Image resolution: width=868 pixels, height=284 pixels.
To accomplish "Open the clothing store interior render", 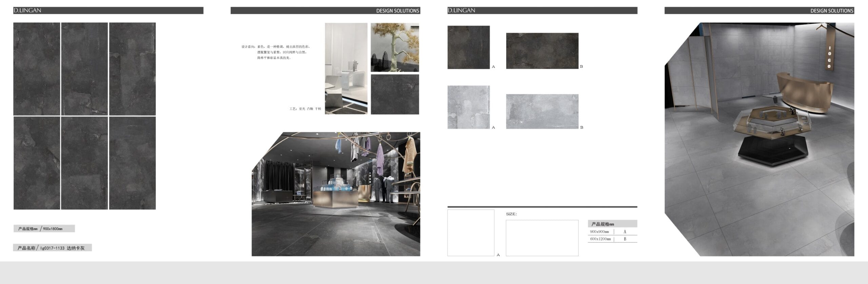I will [x=336, y=194].
